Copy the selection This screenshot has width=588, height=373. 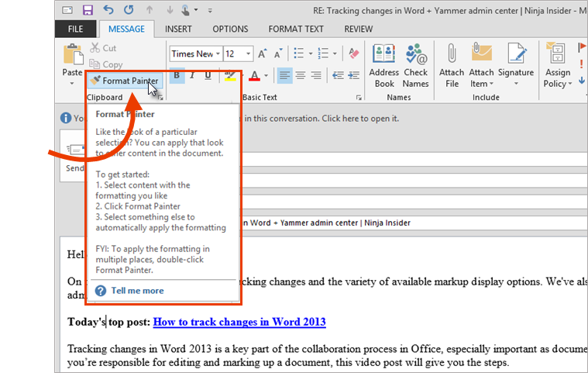[106, 64]
